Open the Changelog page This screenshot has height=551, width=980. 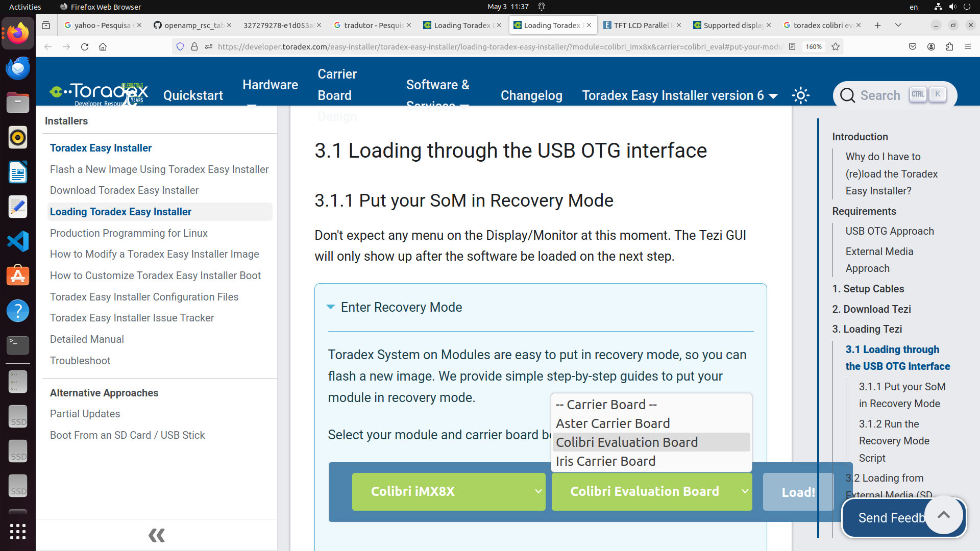pos(531,95)
